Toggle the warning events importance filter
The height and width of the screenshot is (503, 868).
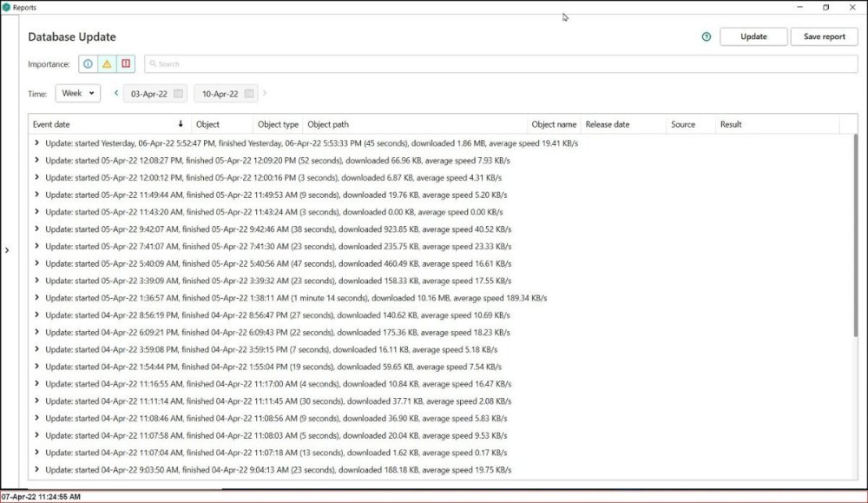point(107,63)
